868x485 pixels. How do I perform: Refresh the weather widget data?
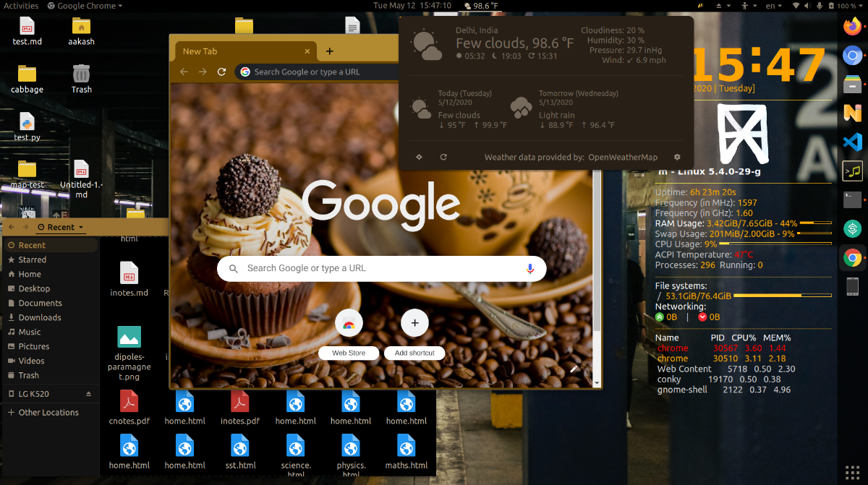pyautogui.click(x=443, y=156)
